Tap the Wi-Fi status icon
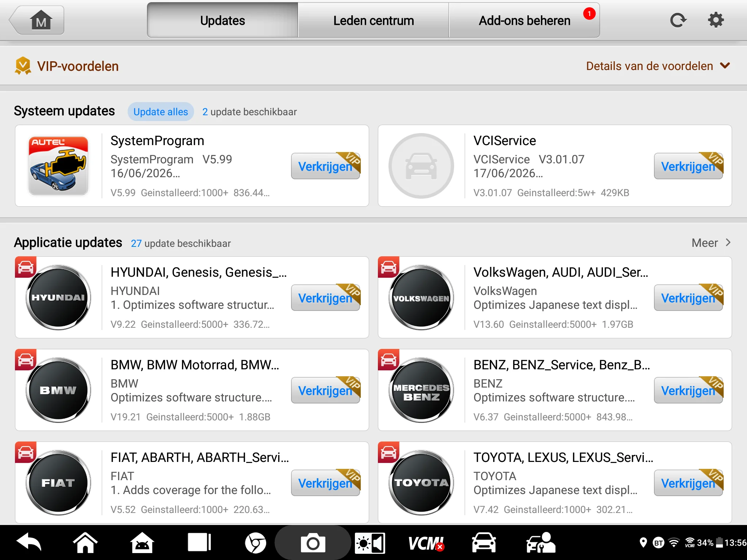747x560 pixels. (674, 543)
